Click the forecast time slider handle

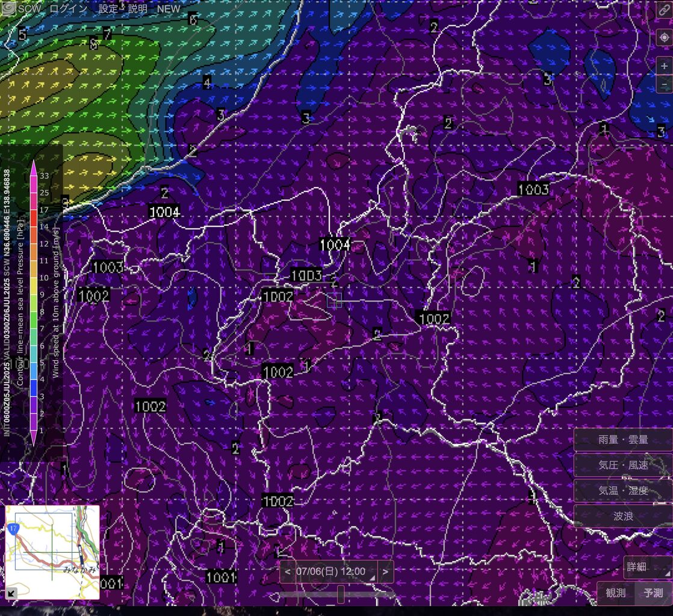pyautogui.click(x=341, y=594)
